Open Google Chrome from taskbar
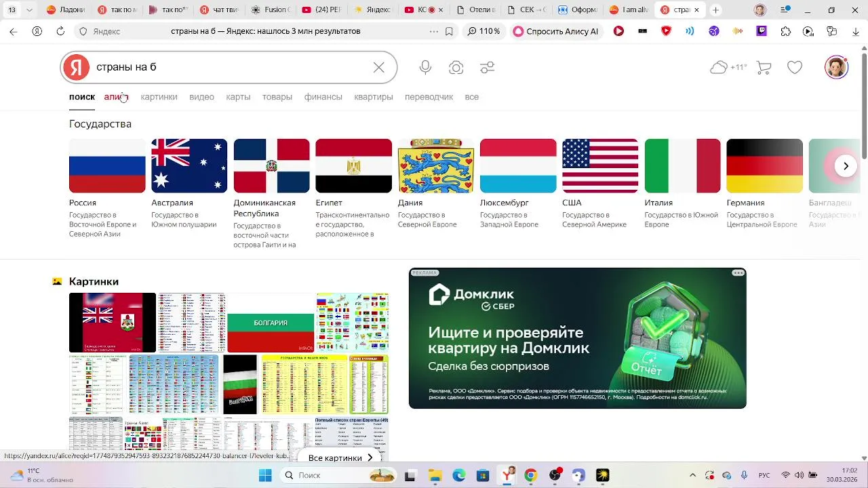 530,475
